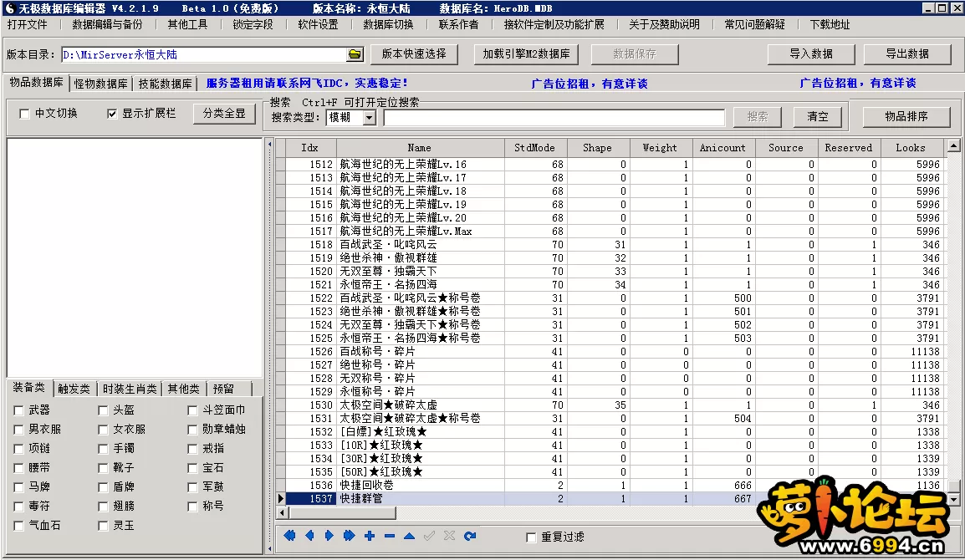965x560 pixels.
Task: Switch to the 技能数据库 tab
Action: pyautogui.click(x=165, y=84)
